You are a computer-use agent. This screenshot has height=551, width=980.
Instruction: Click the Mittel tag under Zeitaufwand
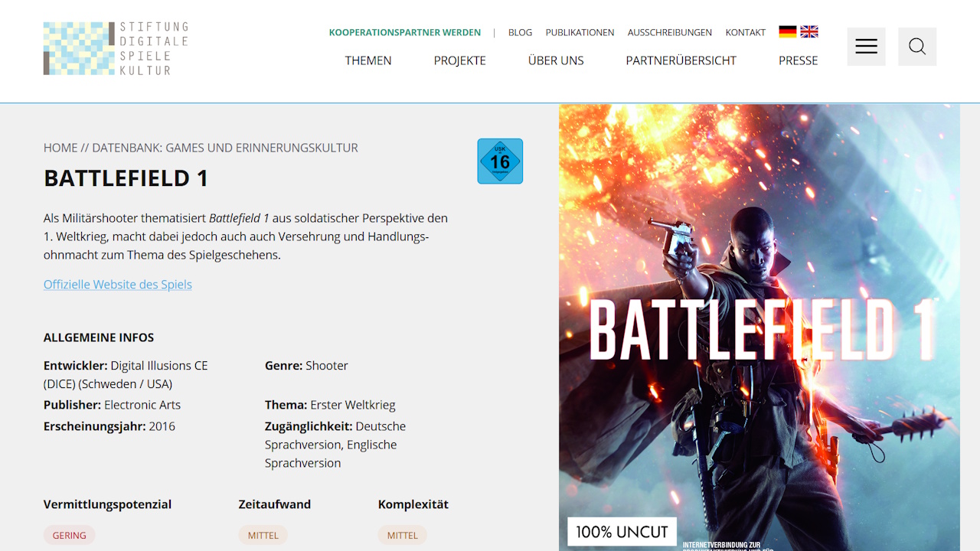[263, 535]
